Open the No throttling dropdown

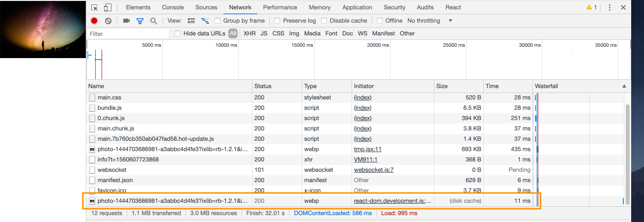click(430, 21)
